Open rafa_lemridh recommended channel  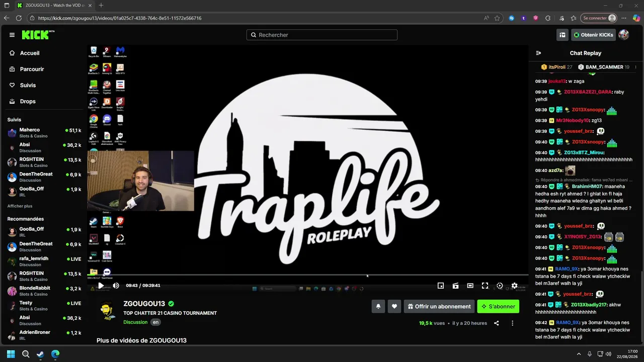(x=44, y=261)
